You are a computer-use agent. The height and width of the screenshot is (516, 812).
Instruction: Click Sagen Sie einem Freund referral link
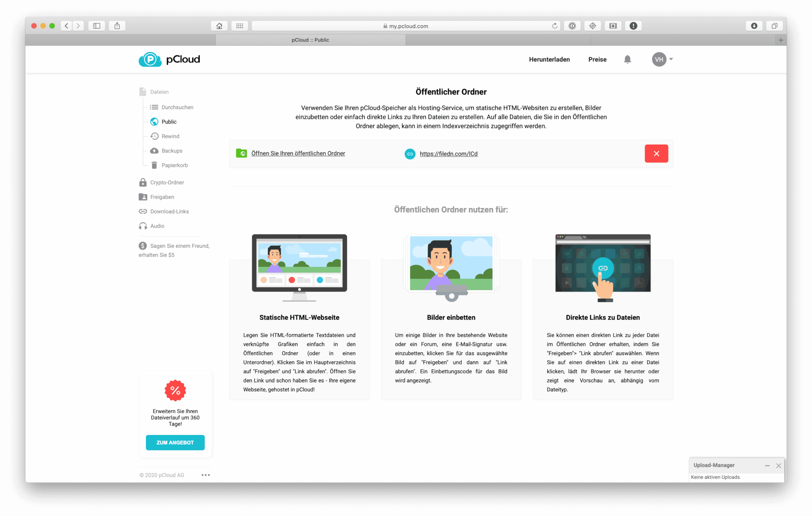[174, 250]
